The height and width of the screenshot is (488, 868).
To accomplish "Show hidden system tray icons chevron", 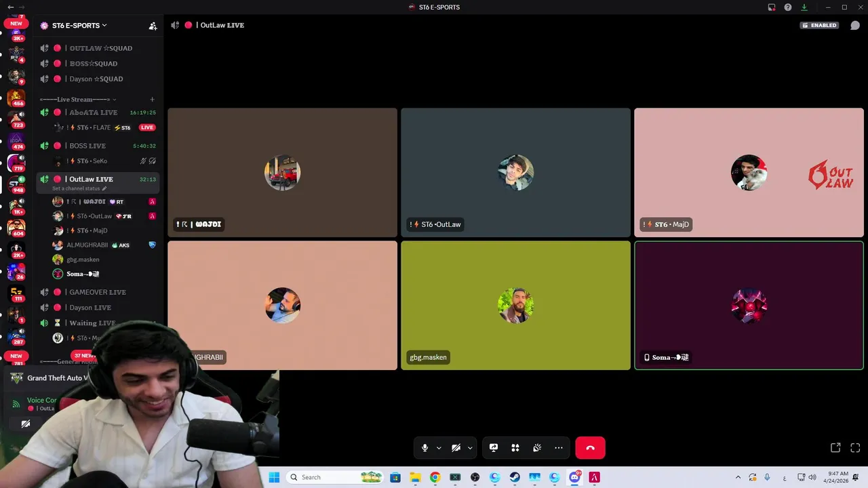I will (738, 477).
